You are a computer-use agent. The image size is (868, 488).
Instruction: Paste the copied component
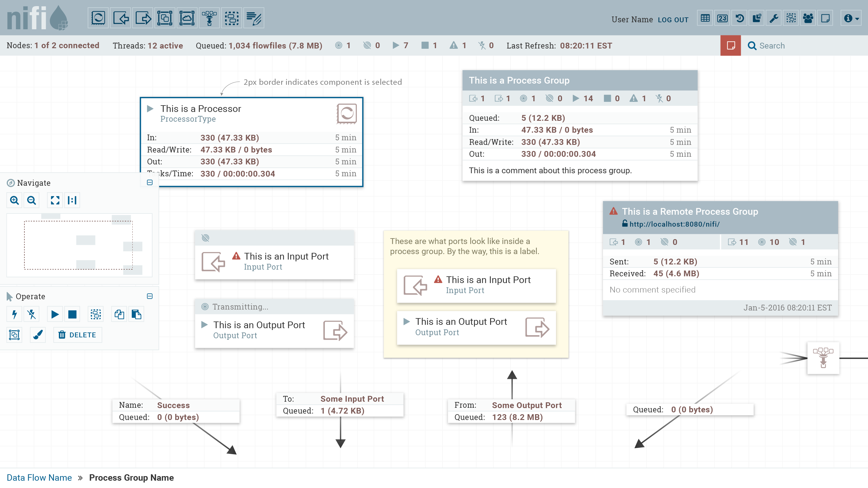point(136,314)
